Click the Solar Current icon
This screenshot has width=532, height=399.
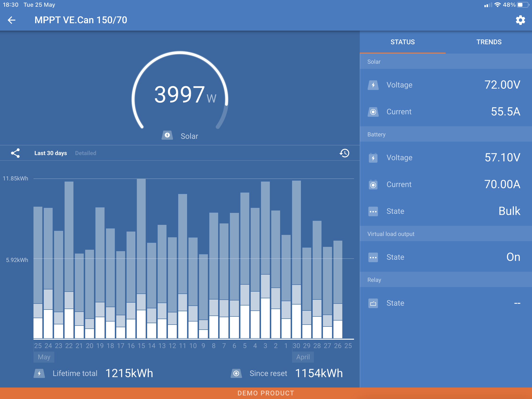tap(373, 112)
